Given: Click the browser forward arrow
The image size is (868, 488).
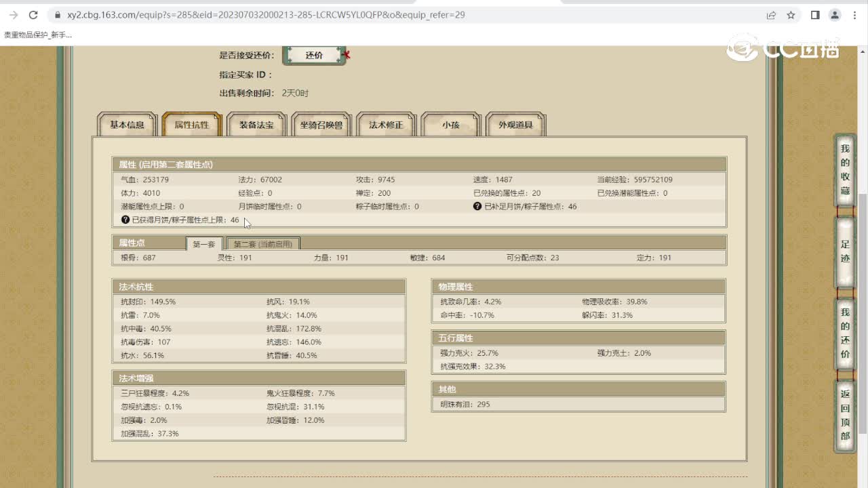Looking at the screenshot, I should [13, 15].
